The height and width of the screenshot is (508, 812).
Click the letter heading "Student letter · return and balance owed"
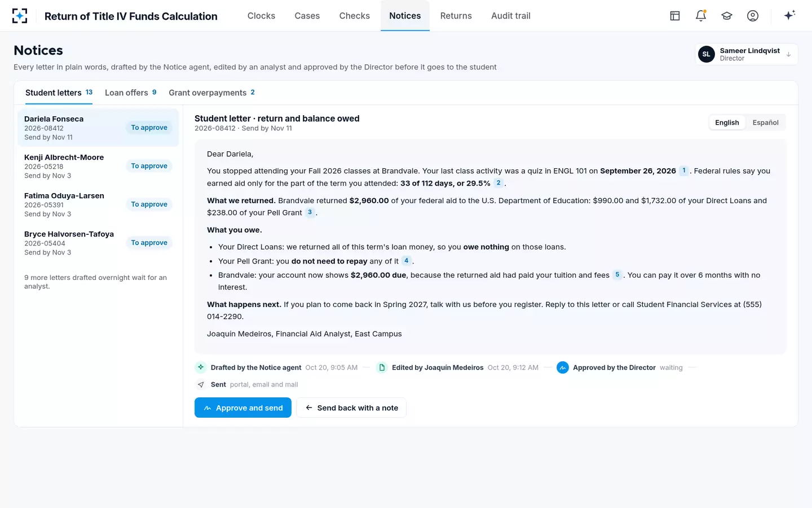pyautogui.click(x=277, y=119)
